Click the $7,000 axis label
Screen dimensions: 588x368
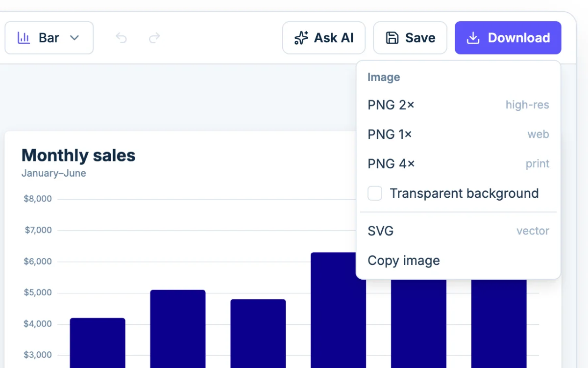tap(38, 230)
